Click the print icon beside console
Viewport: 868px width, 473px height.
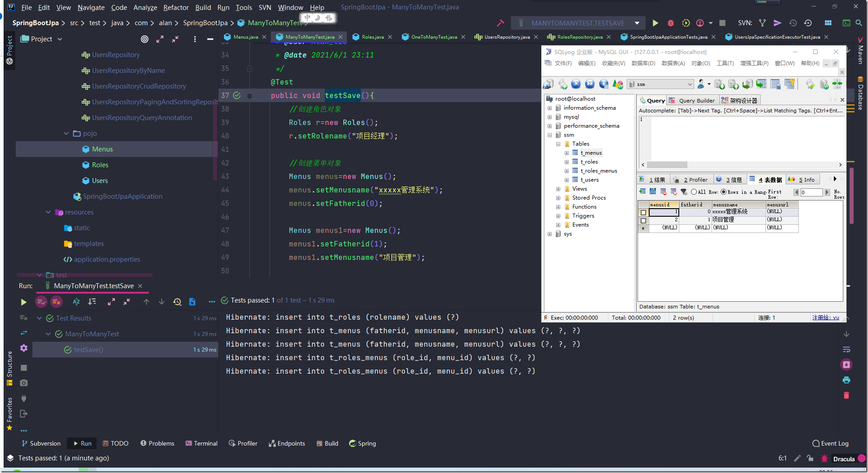click(846, 380)
